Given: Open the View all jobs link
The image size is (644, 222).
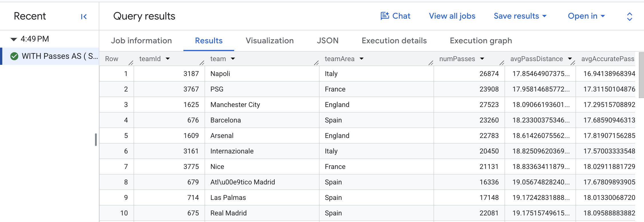Looking at the screenshot, I should (452, 16).
